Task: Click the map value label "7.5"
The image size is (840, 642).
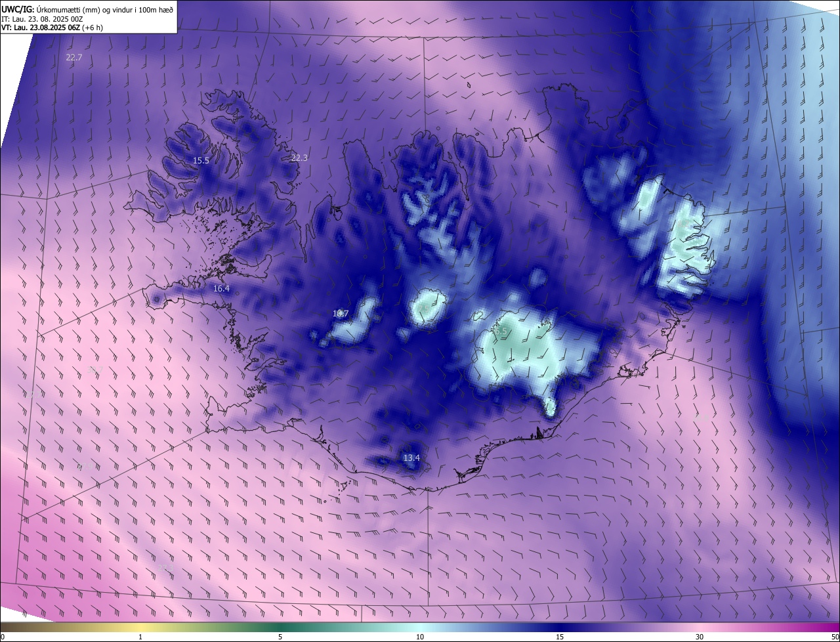Action: 423,309
